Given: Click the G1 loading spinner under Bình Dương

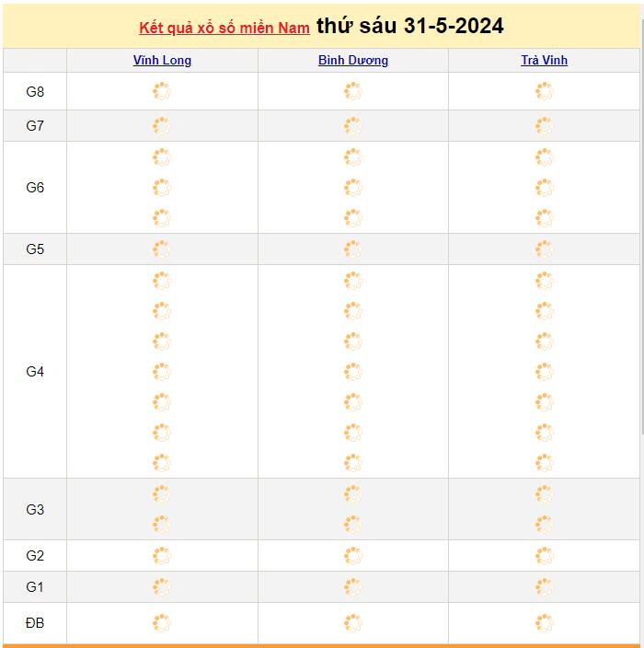Looking at the screenshot, I should pos(353,587).
